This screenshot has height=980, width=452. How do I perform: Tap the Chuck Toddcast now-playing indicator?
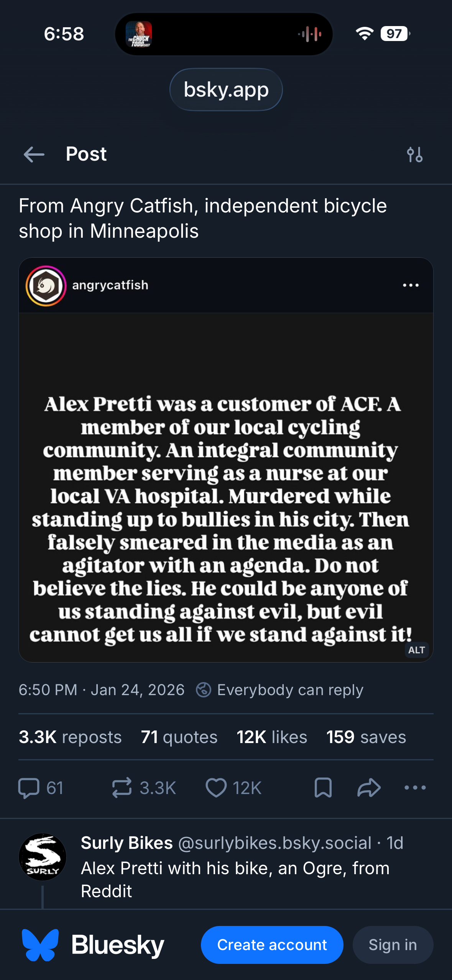(x=139, y=34)
